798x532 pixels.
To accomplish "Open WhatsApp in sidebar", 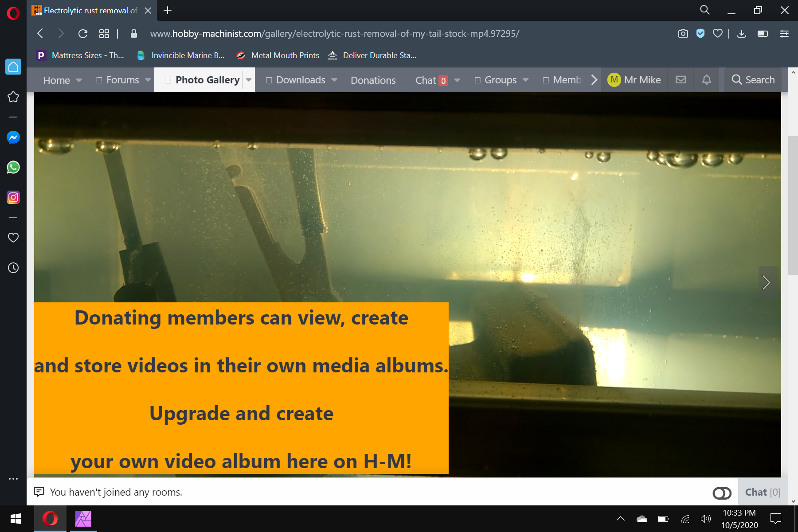I will [13, 168].
